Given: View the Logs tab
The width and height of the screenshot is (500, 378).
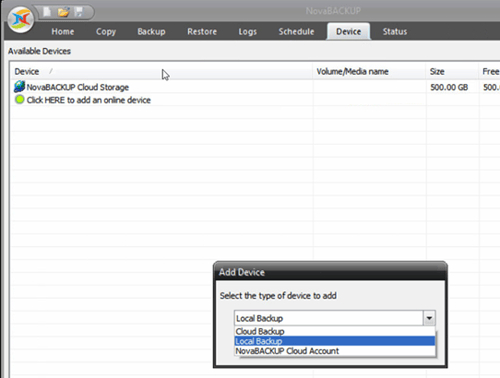Looking at the screenshot, I should click(248, 32).
